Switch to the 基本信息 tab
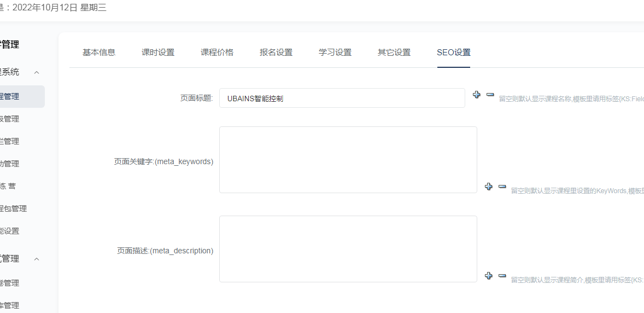The image size is (644, 313). tap(99, 53)
